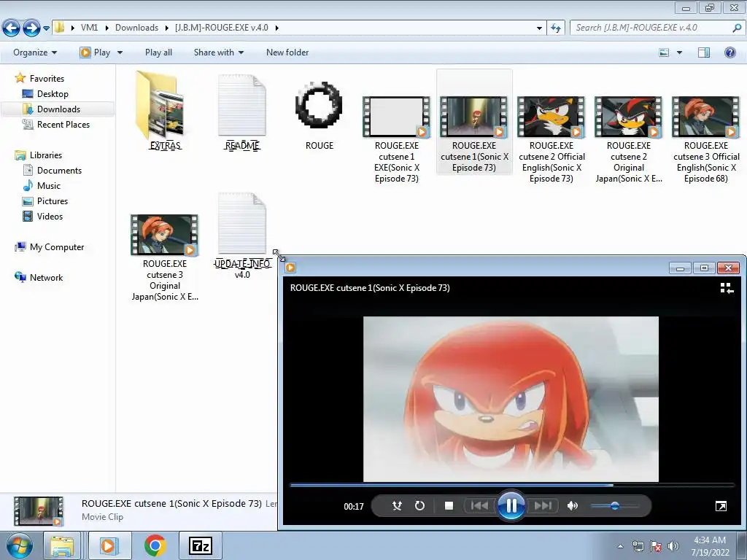Open the address bar history dropdown

coord(539,28)
